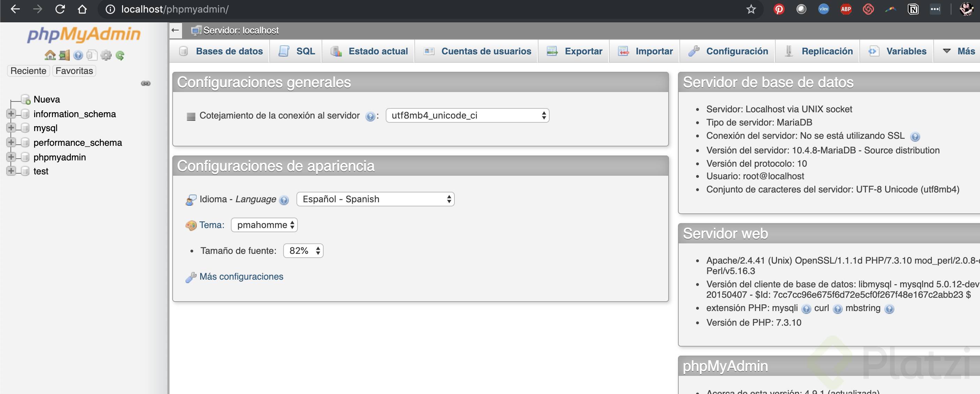
Task: Select the test database name
Action: click(x=41, y=171)
